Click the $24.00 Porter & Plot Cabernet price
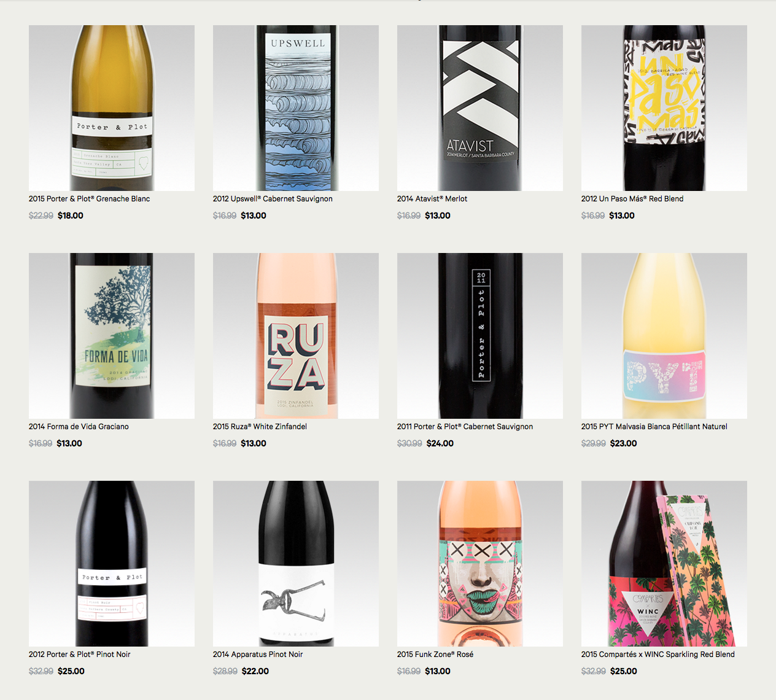 [x=440, y=443]
